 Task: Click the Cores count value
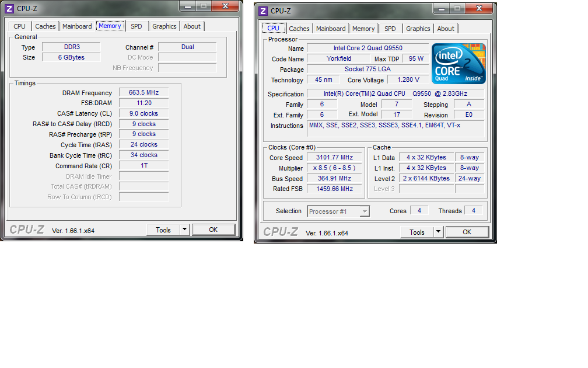[x=419, y=211]
